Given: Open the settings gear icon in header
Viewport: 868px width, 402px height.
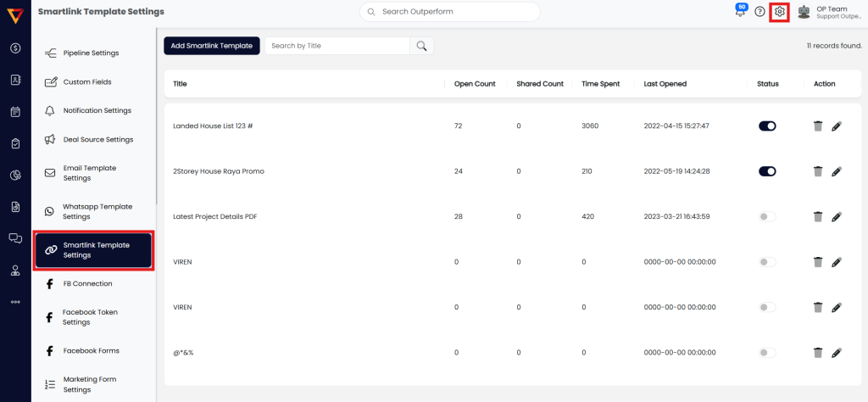Looking at the screenshot, I should tap(780, 12).
